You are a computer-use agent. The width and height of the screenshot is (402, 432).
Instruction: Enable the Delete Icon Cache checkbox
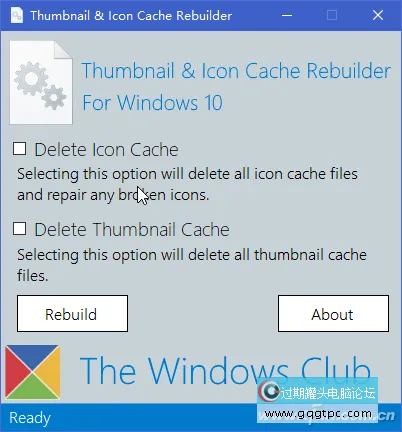(x=19, y=149)
